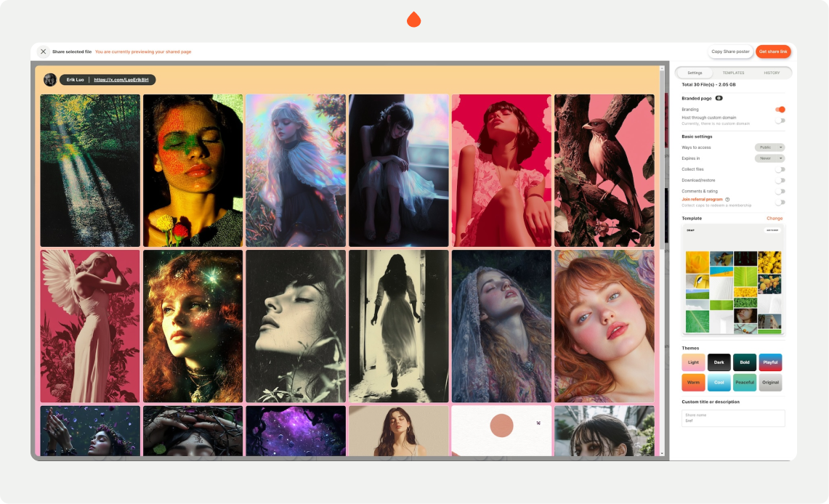Open the dark-haired girl with bangs outdoors image
The width and height of the screenshot is (829, 504).
[604, 431]
